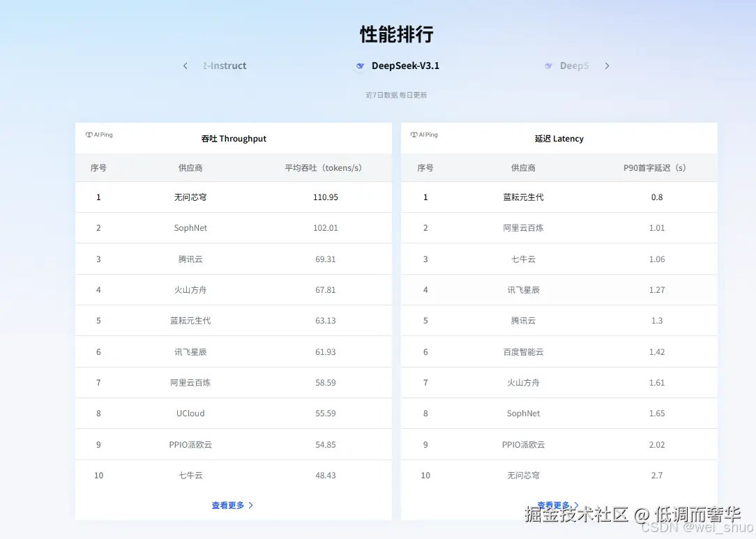The image size is (756, 539).
Task: Switch to the partially visible DeepS model tab
Action: [575, 66]
